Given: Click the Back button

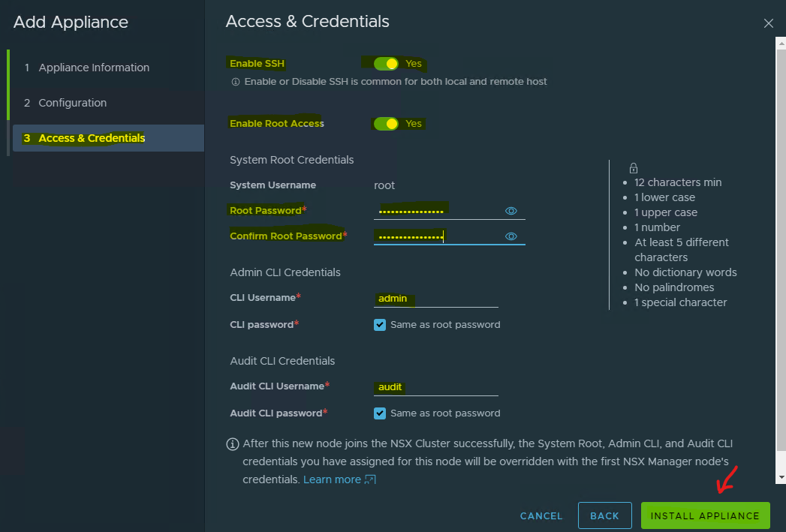Looking at the screenshot, I should 604,515.
